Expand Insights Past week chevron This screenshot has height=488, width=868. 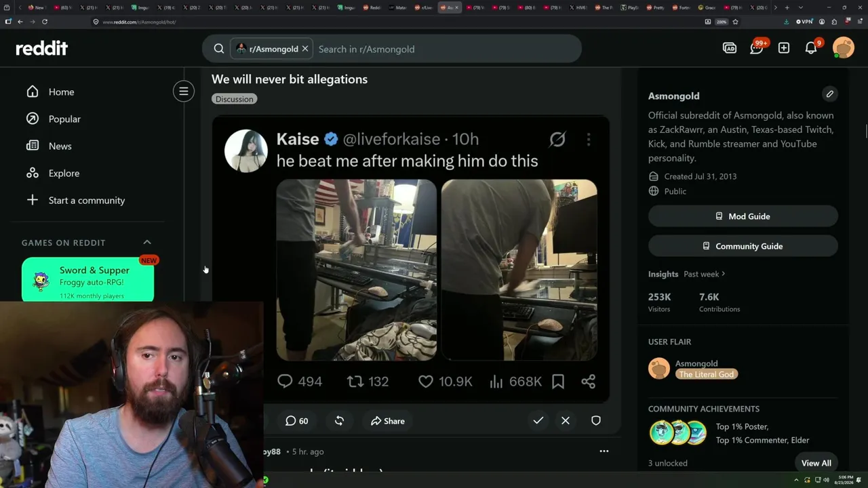724,274
